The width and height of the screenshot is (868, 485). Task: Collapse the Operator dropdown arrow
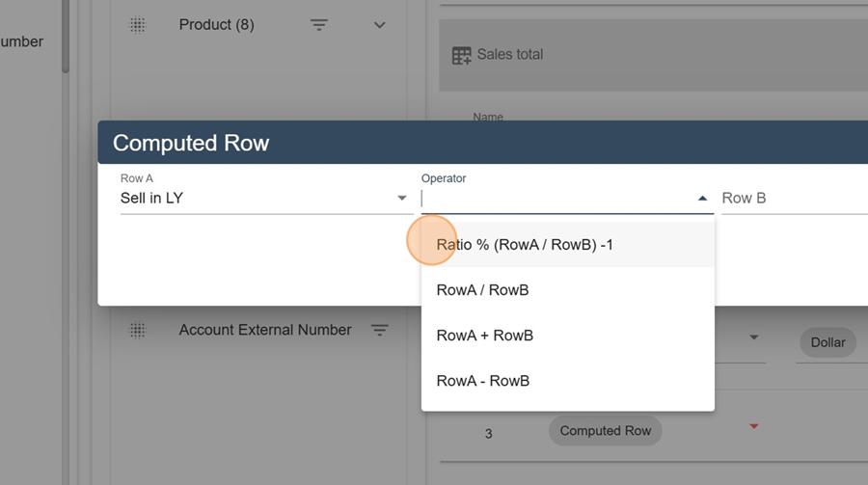click(x=702, y=199)
